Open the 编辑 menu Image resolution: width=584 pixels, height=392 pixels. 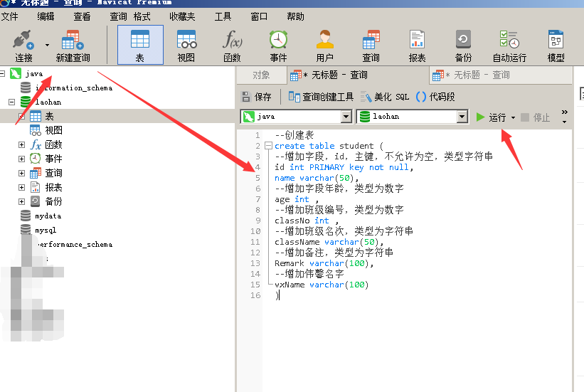tap(46, 16)
